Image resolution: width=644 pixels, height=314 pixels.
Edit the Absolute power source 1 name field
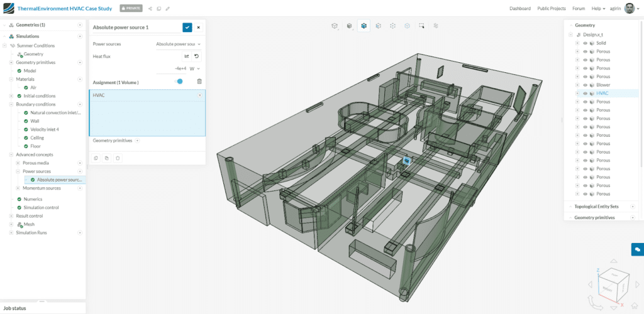pos(136,28)
